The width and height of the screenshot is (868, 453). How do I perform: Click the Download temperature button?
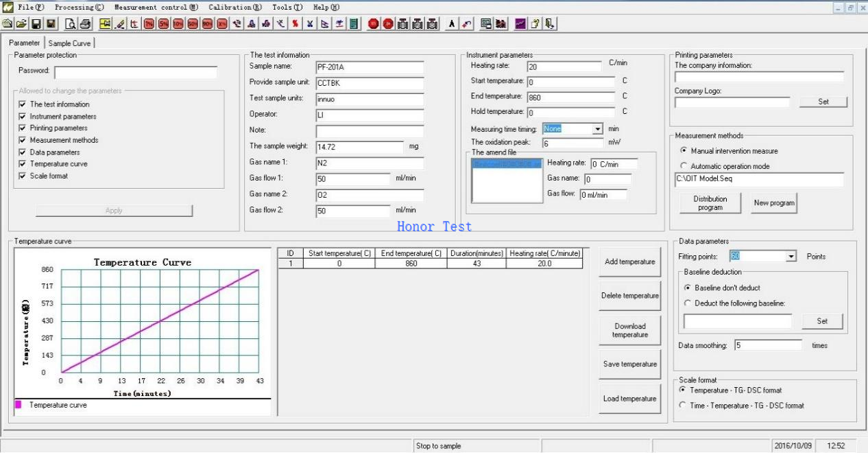(630, 330)
